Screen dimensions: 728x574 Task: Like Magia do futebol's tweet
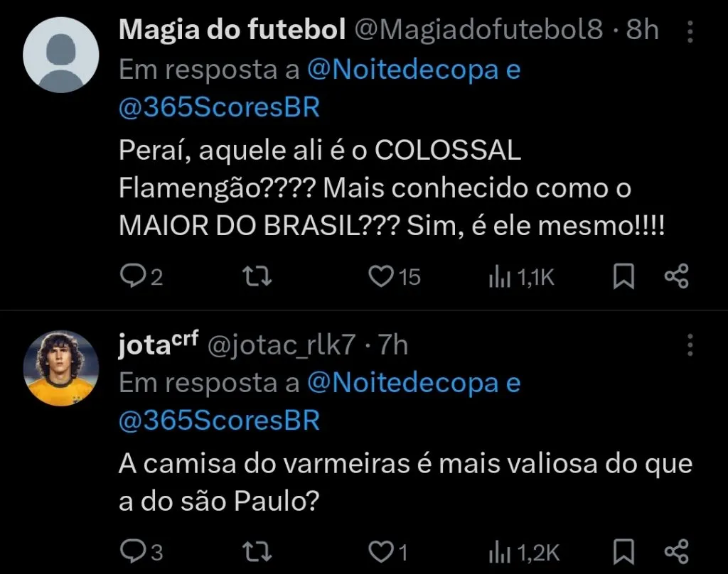[381, 276]
